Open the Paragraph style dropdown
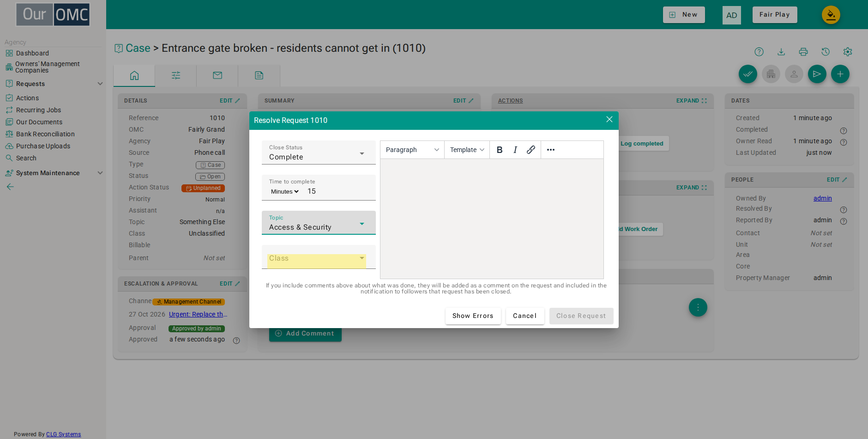 pyautogui.click(x=412, y=150)
